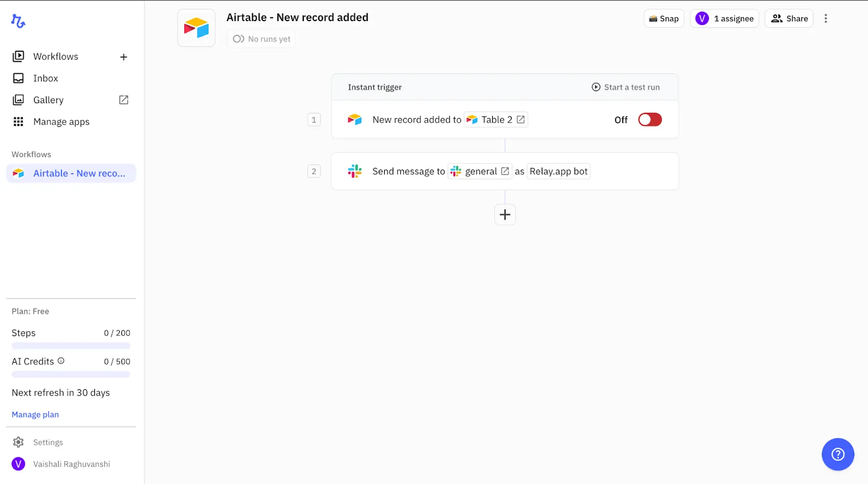Open the Gallery

pos(48,100)
